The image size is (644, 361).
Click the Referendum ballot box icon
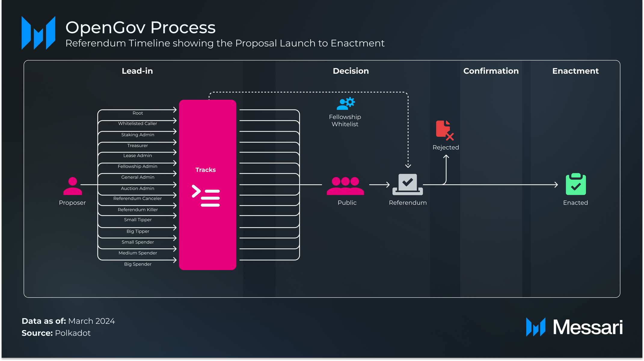pos(408,184)
